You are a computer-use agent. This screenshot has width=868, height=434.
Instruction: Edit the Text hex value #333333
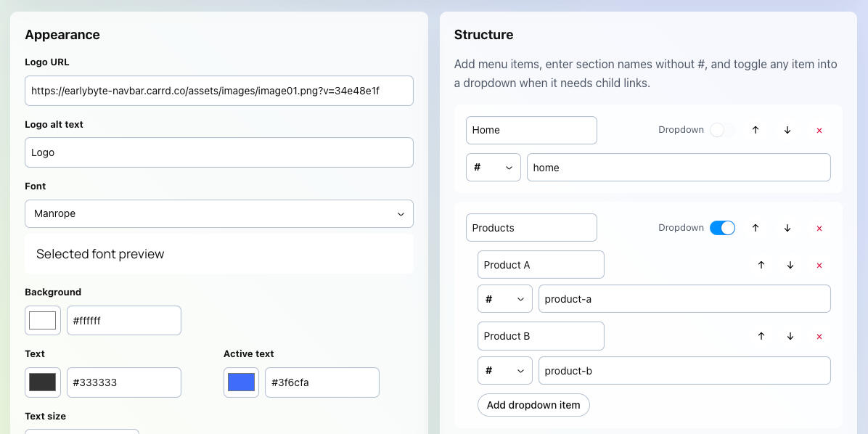tap(124, 382)
